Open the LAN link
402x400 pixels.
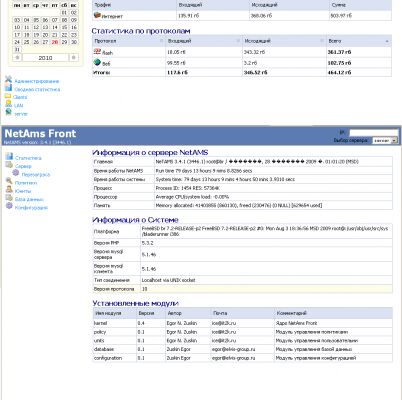coord(19,105)
